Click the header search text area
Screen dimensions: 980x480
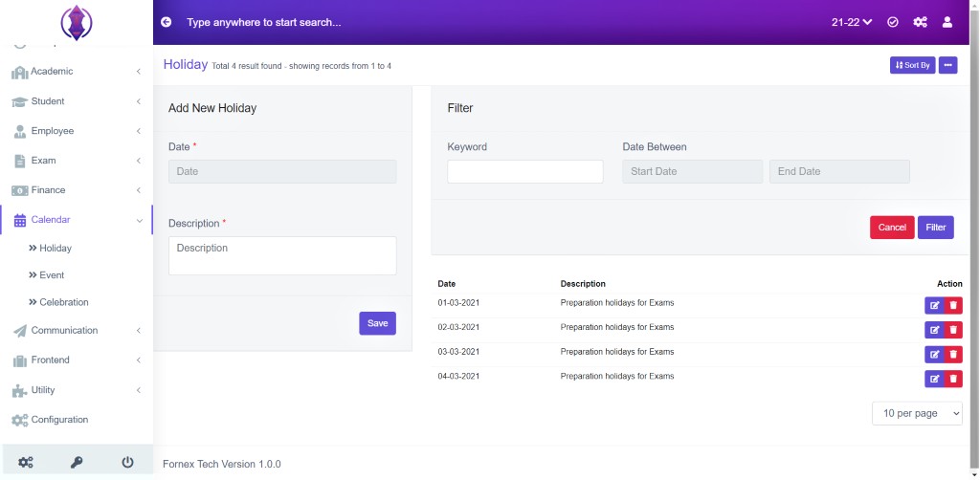click(x=264, y=23)
